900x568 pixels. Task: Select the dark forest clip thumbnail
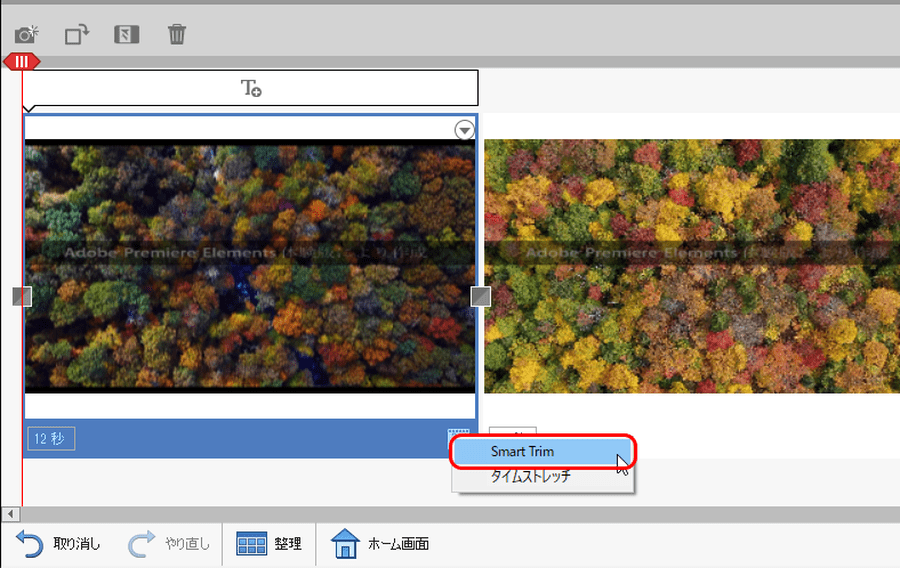pos(250,266)
